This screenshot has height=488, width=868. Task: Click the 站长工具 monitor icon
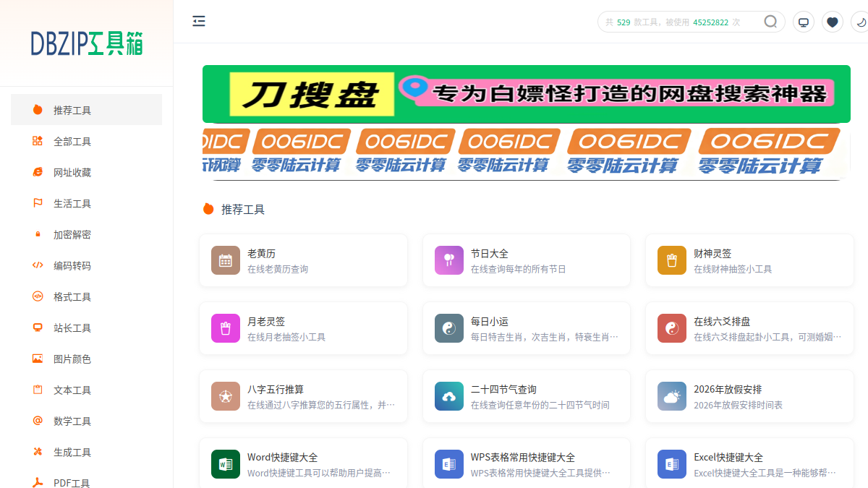38,328
